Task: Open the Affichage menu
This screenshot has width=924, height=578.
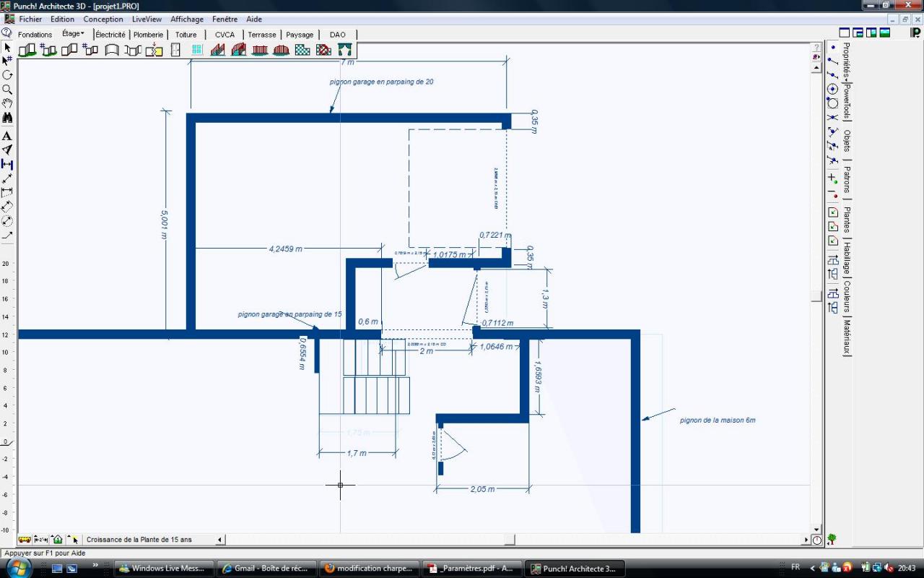Action: point(187,20)
